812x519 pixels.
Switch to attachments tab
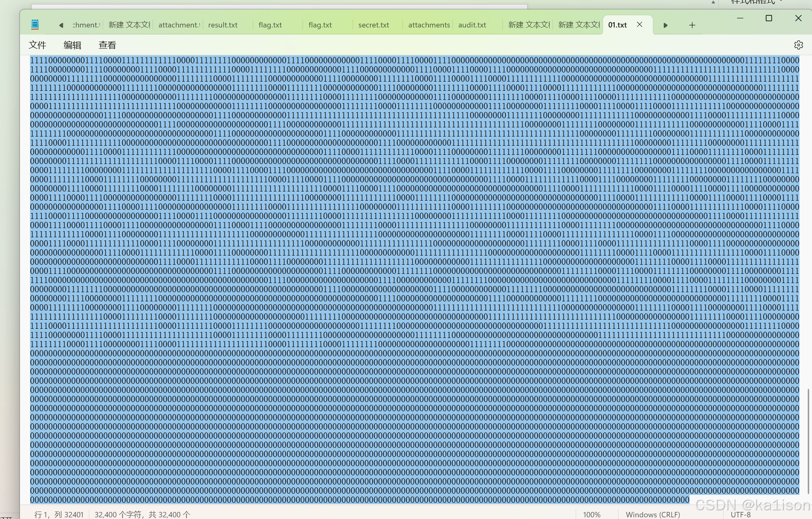click(428, 25)
